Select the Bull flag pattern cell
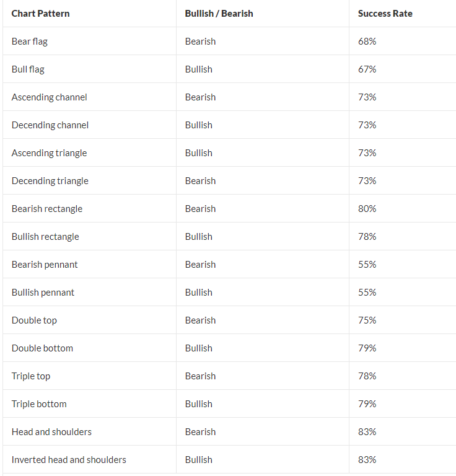Viewport: 456px width, 476px height. [28, 69]
